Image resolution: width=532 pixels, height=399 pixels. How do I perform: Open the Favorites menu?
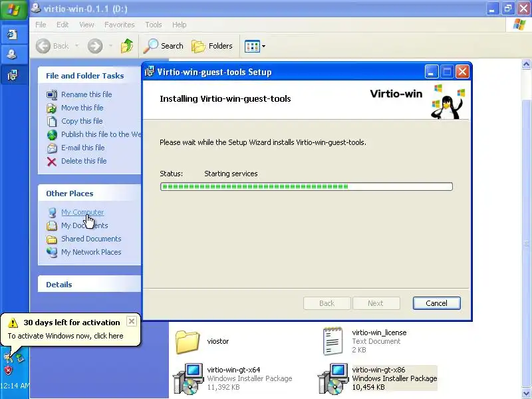click(120, 25)
